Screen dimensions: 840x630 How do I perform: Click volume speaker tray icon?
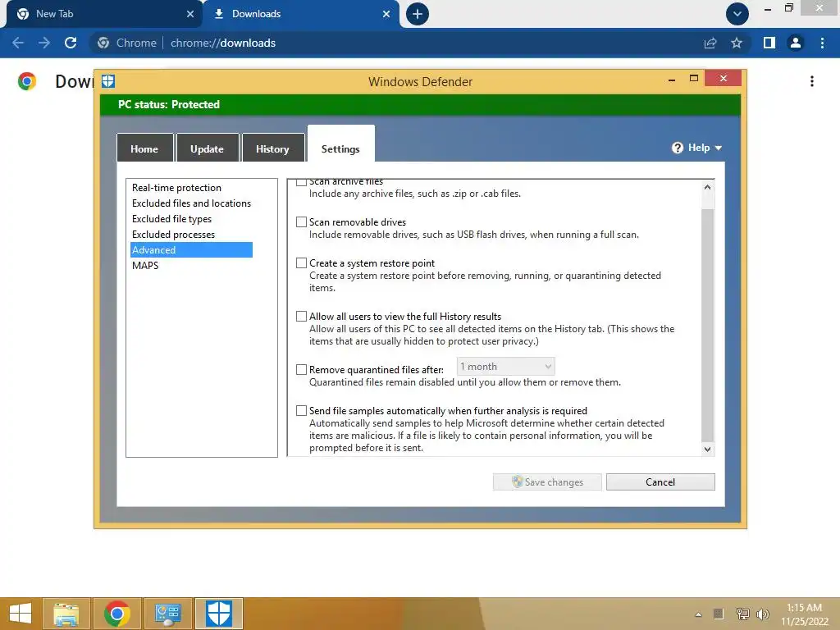coord(762,614)
